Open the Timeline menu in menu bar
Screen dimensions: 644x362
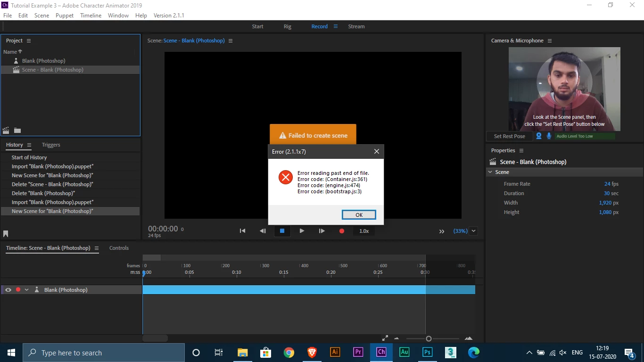pyautogui.click(x=91, y=15)
